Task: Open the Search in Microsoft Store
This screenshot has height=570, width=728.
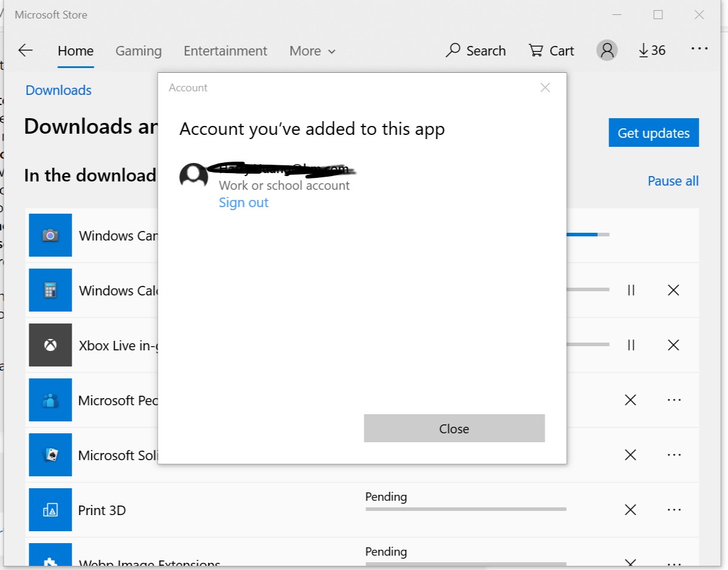Action: click(x=476, y=50)
